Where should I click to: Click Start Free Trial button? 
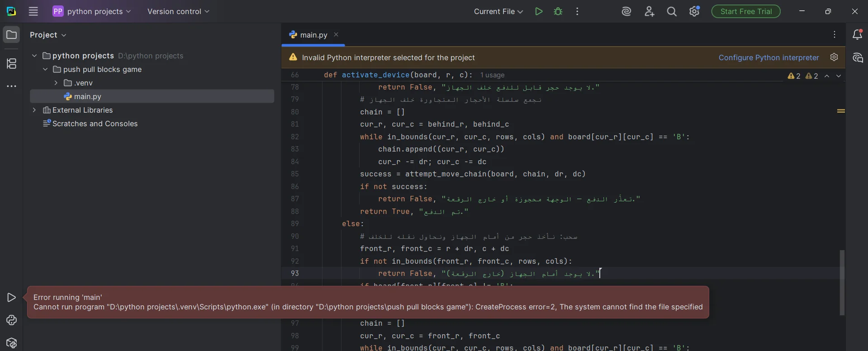(746, 11)
